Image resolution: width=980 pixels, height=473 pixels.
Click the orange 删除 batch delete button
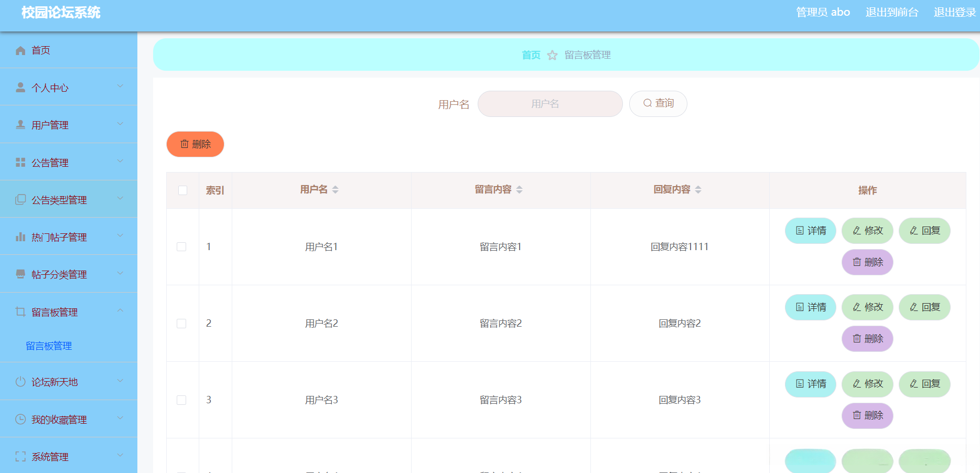195,144
